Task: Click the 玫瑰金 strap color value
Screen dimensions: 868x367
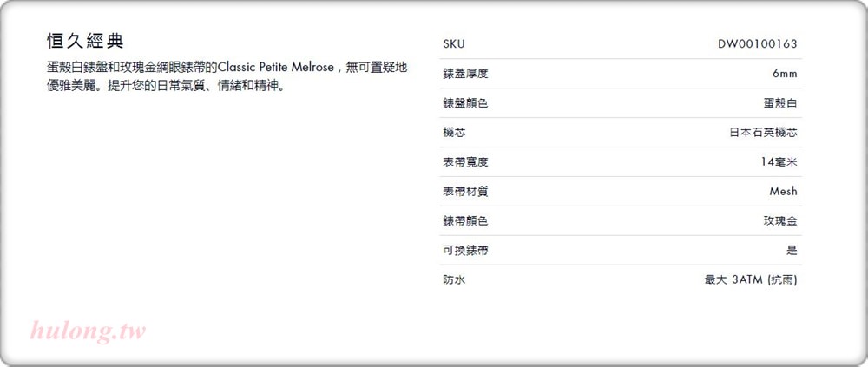Action: [x=780, y=221]
